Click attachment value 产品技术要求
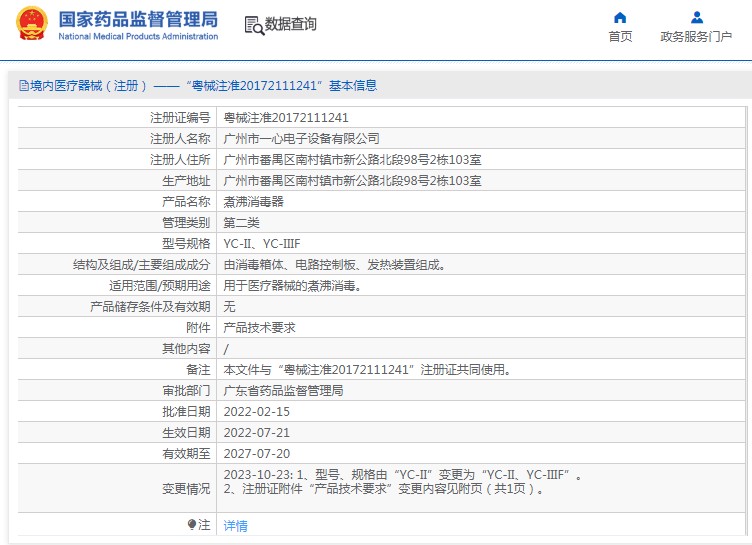752x545 pixels. (259, 328)
